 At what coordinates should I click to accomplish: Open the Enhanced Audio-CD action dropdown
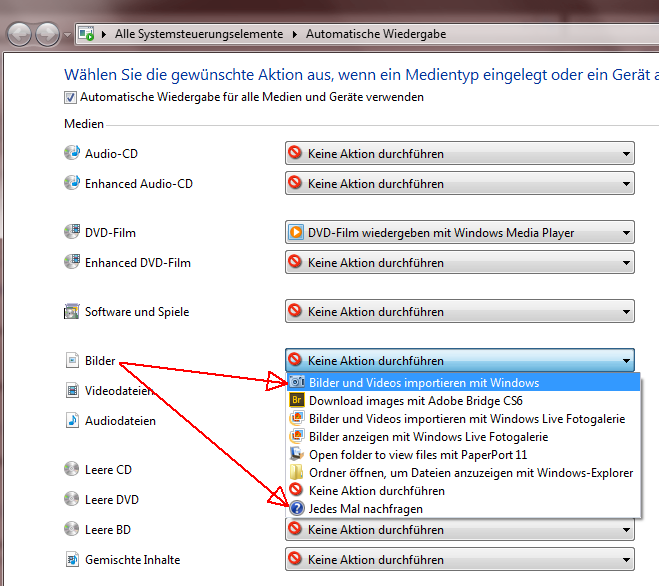click(459, 184)
